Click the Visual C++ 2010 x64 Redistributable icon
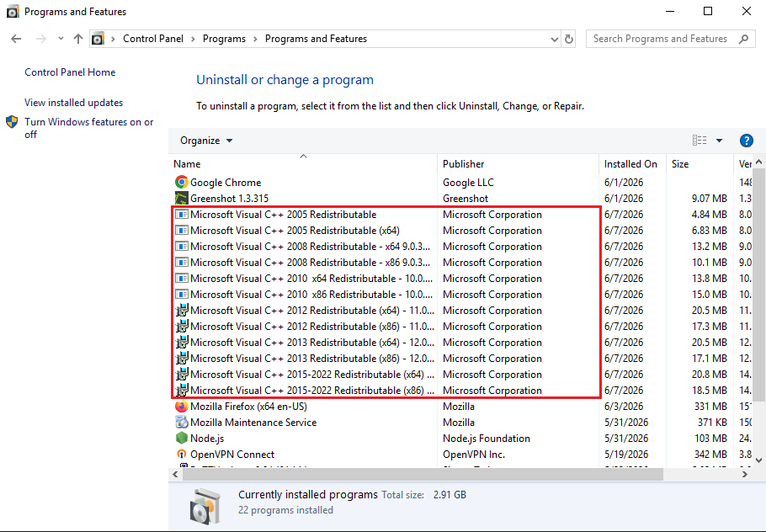 click(182, 279)
